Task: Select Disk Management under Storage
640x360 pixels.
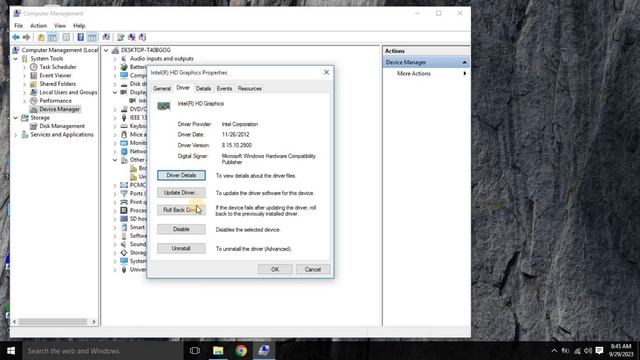Action: click(62, 126)
